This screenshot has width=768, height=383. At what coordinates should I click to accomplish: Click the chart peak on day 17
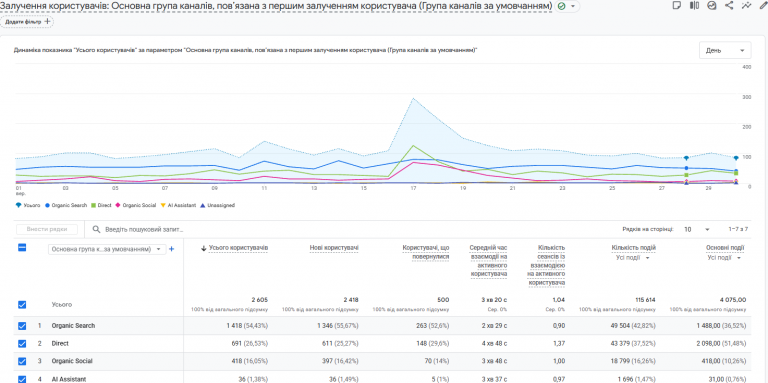click(x=413, y=98)
